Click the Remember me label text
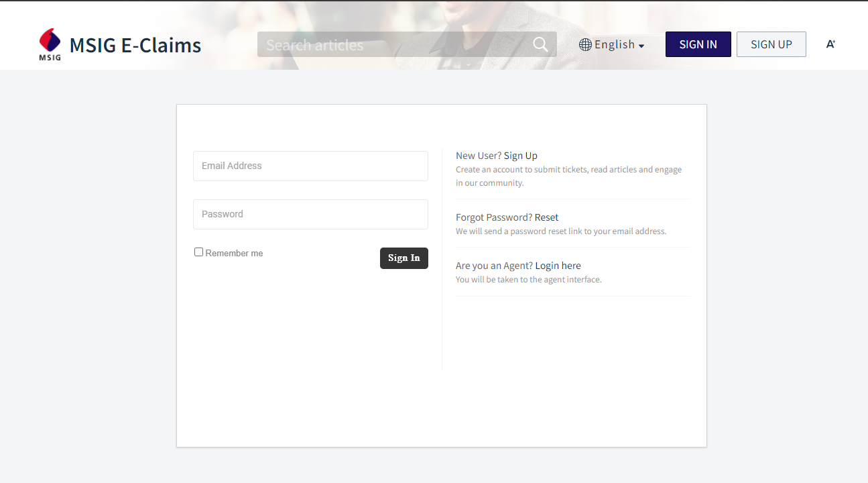 tap(234, 253)
